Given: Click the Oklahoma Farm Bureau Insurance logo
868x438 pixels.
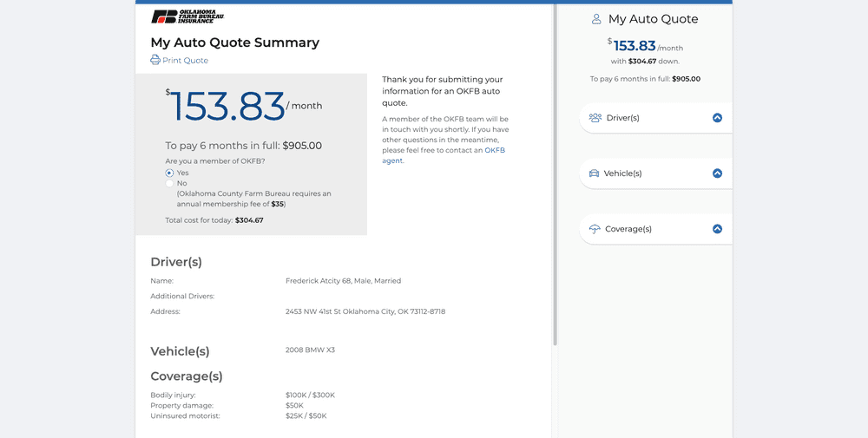Looking at the screenshot, I should click(187, 16).
